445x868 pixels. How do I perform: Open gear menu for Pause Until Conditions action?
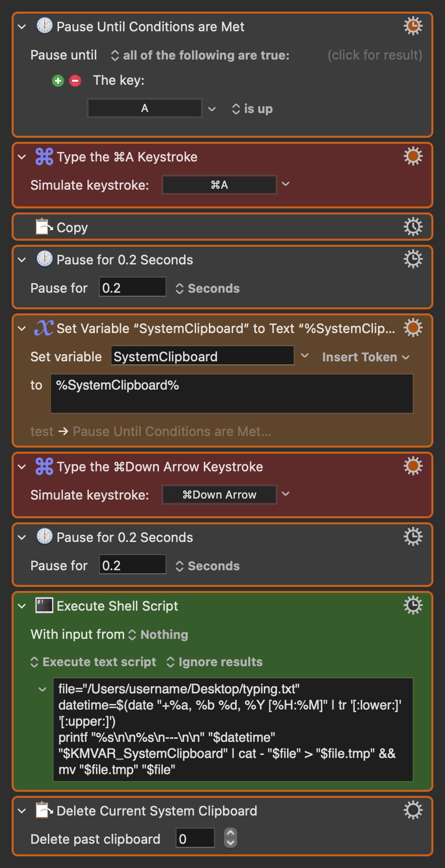click(413, 26)
